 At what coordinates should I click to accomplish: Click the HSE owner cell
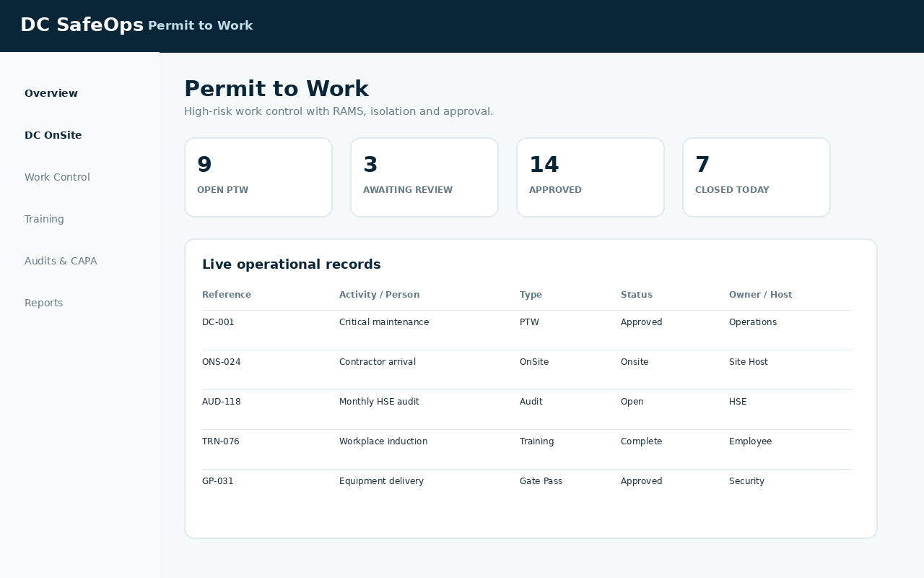(x=738, y=402)
